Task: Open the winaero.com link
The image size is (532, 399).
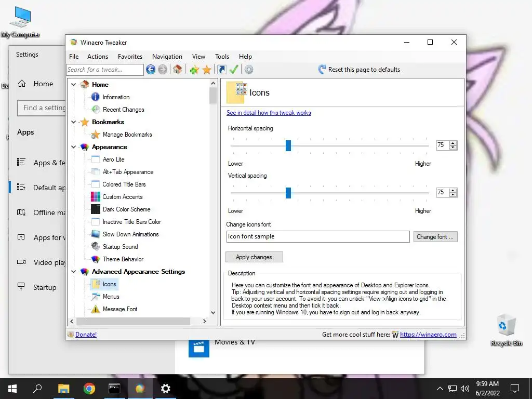Action: tap(428, 335)
